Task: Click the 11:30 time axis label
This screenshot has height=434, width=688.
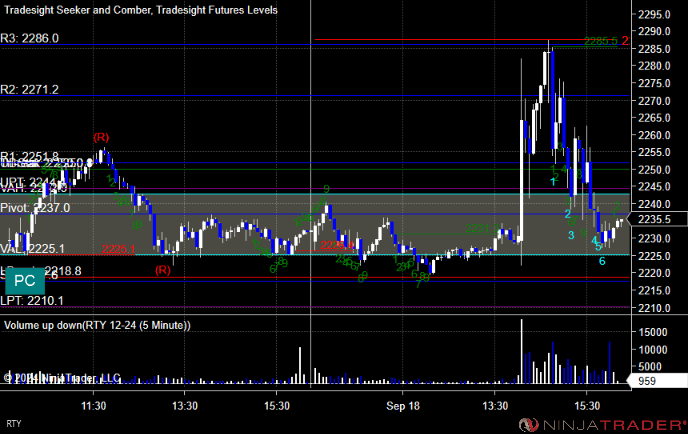Action: pyautogui.click(x=93, y=406)
